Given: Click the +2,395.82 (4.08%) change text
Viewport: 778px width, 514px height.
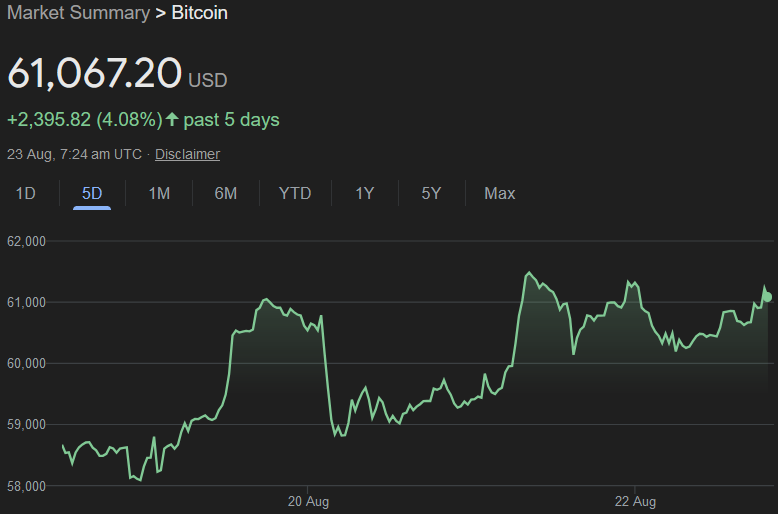Looking at the screenshot, I should coord(84,120).
